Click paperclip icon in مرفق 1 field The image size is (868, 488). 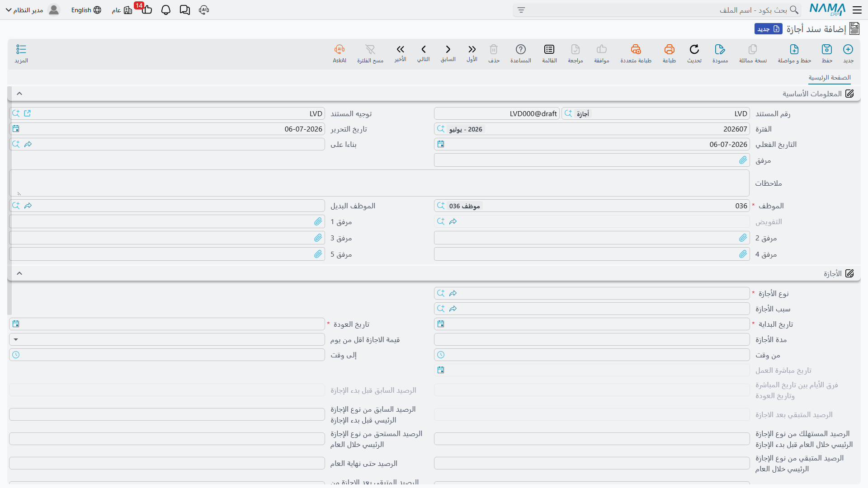coord(318,221)
